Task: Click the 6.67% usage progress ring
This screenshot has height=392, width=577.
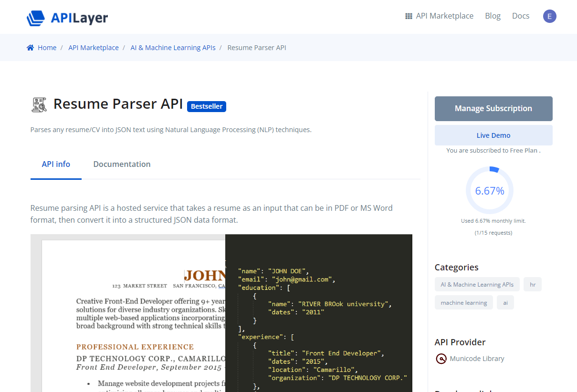Action: [490, 190]
